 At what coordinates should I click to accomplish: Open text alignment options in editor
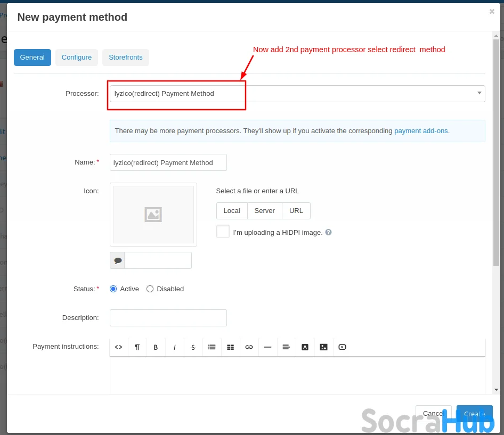click(287, 347)
